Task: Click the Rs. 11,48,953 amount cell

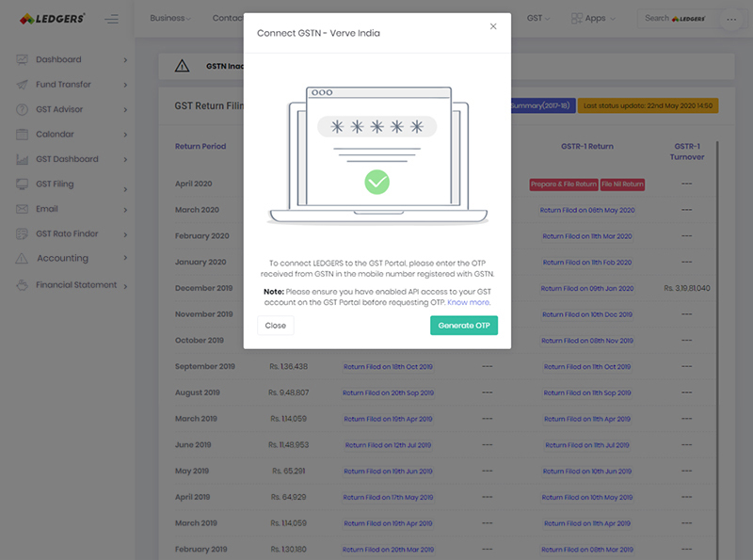Action: (289, 445)
